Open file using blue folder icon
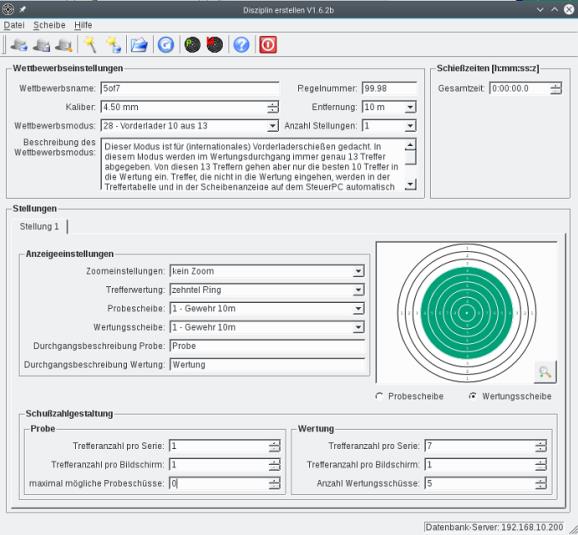The height and width of the screenshot is (535, 578). click(139, 45)
